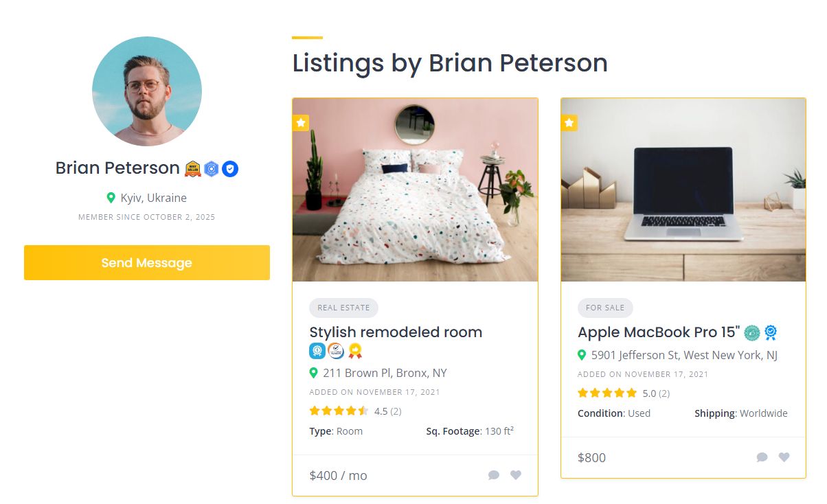Click the blue hexagon badge beside Brian Peterson
This screenshot has height=504, width=827.
(x=212, y=168)
